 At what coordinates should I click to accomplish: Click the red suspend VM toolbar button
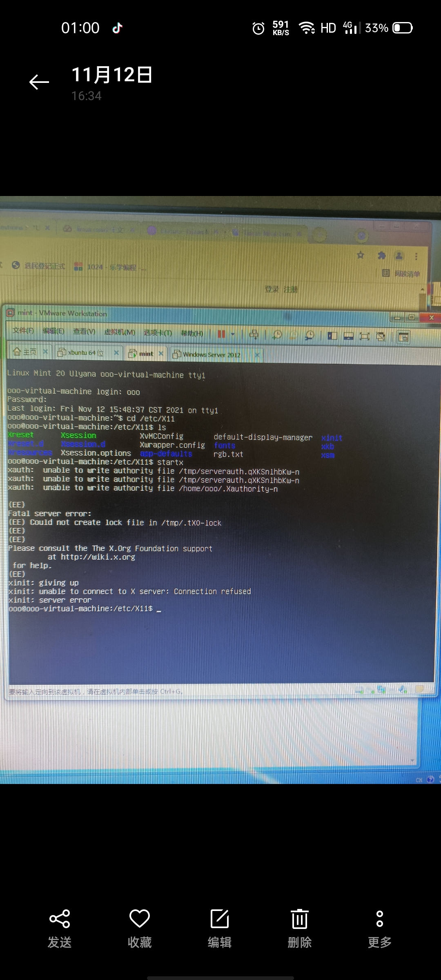pyautogui.click(x=221, y=334)
